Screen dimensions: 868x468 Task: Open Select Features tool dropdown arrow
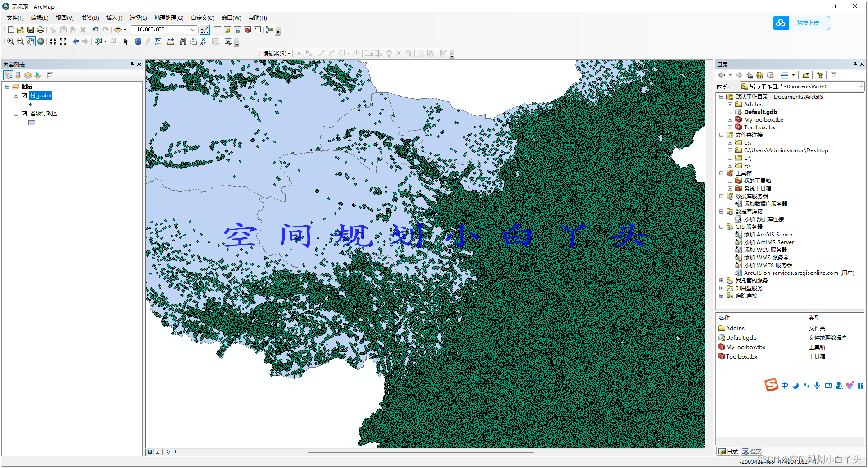tap(105, 41)
